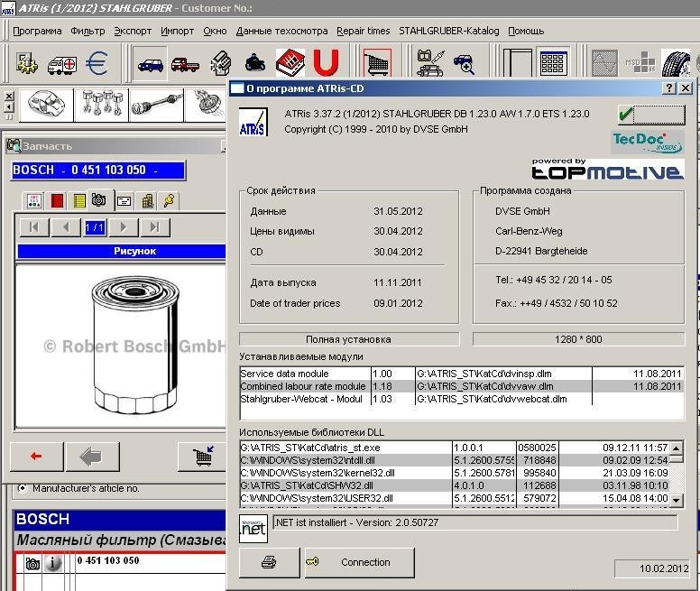Viewport: 700px width, 591px height.
Task: Switch to the buildings supplier tab
Action: click(x=147, y=201)
